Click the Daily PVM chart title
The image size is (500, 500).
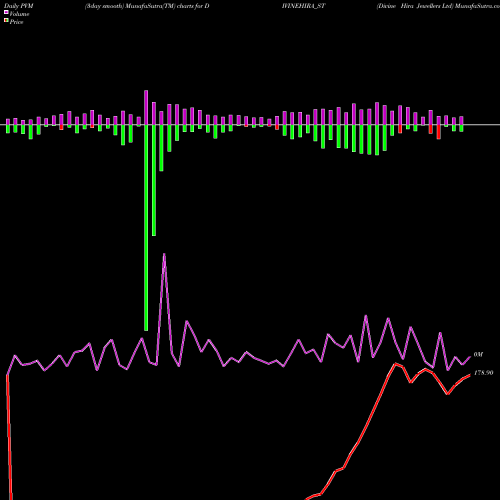[x=19, y=6]
